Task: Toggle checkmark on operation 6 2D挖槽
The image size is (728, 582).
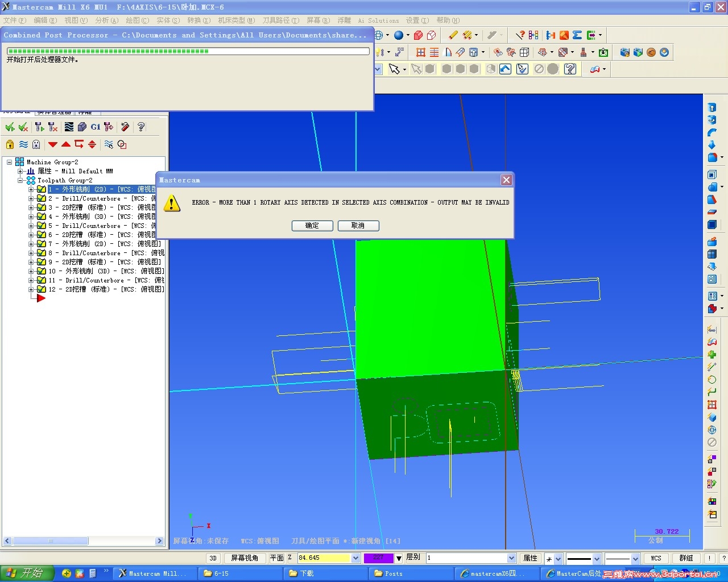Action: [42, 235]
